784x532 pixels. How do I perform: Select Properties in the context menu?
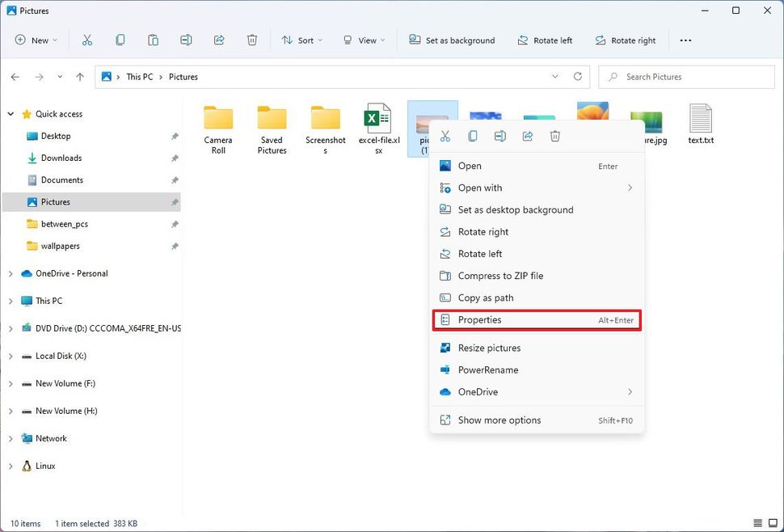coord(478,319)
